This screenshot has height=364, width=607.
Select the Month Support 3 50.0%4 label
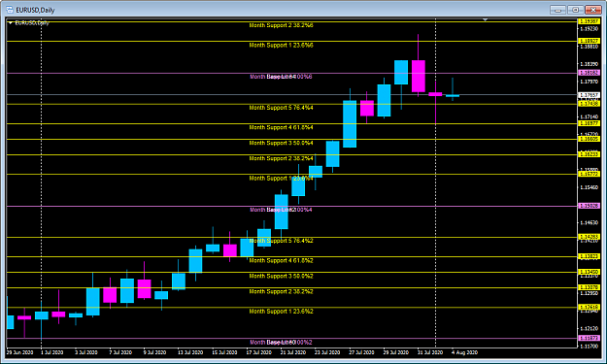(x=281, y=143)
